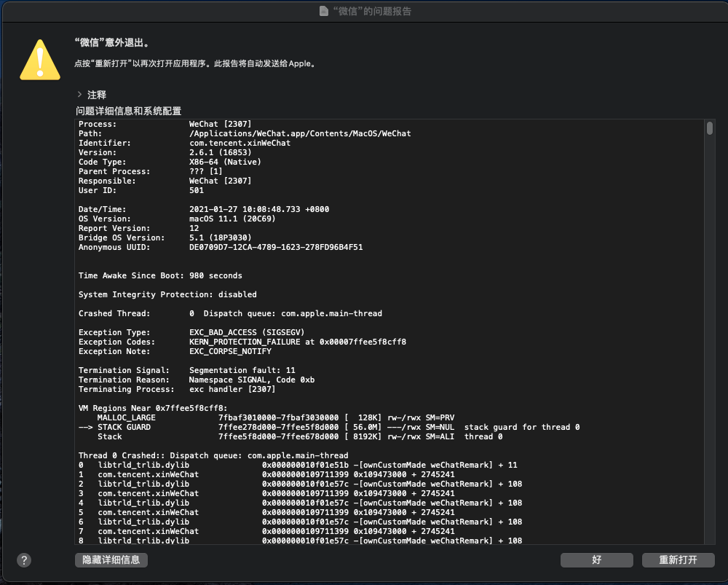Open help with the question mark icon

point(24,560)
